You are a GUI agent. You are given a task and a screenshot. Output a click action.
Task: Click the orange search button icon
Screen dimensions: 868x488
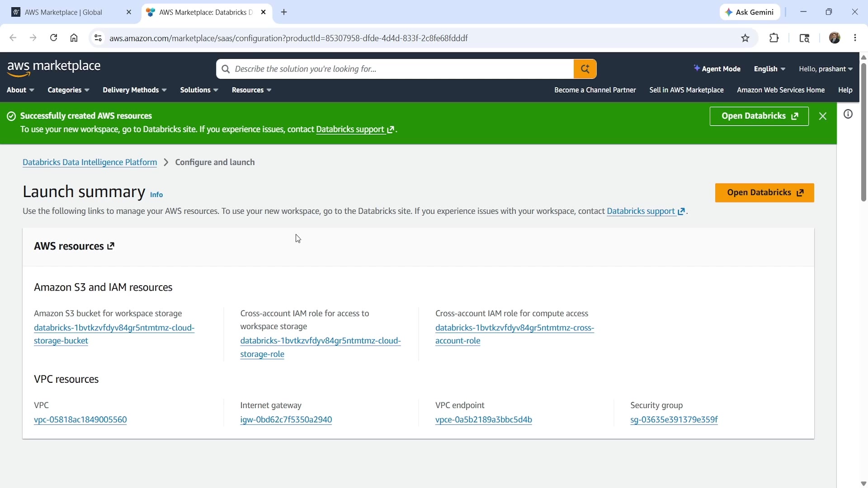[x=585, y=69]
